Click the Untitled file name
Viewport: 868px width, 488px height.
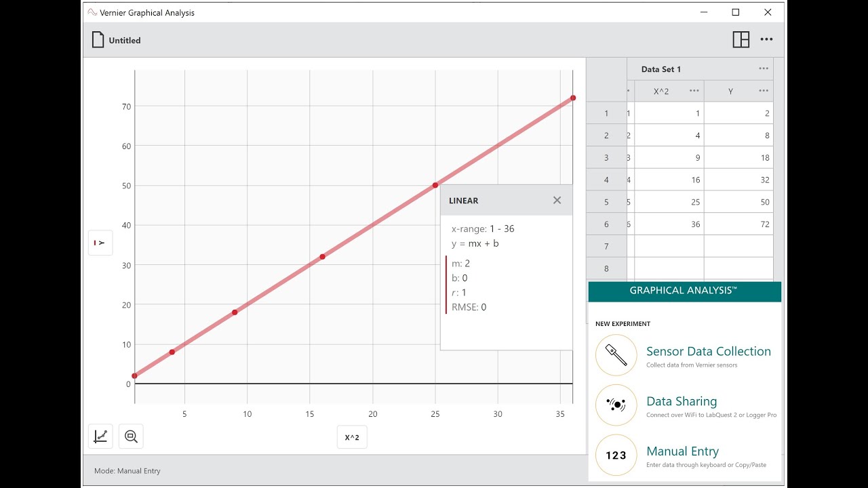(125, 41)
